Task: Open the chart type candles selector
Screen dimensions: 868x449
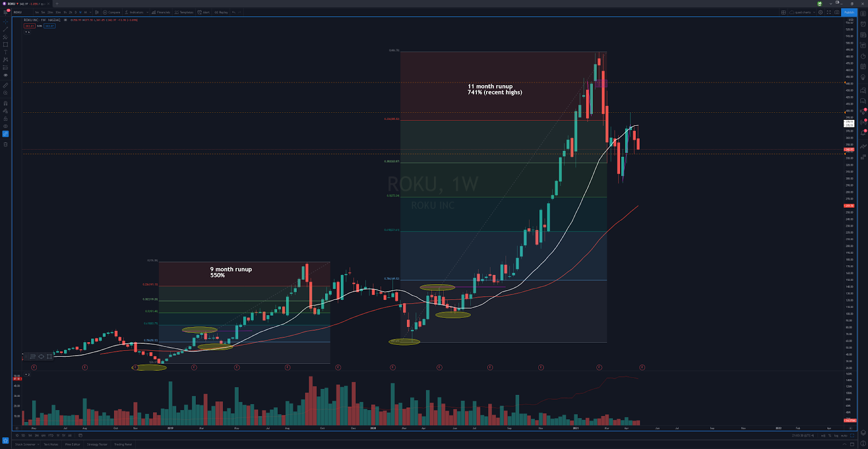Action: (x=97, y=12)
